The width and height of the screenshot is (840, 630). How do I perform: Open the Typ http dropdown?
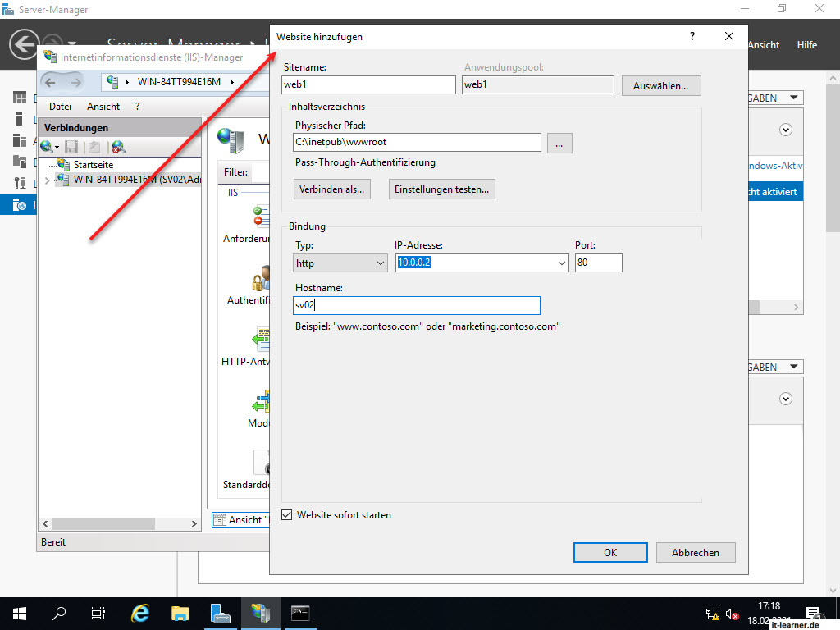(x=340, y=263)
